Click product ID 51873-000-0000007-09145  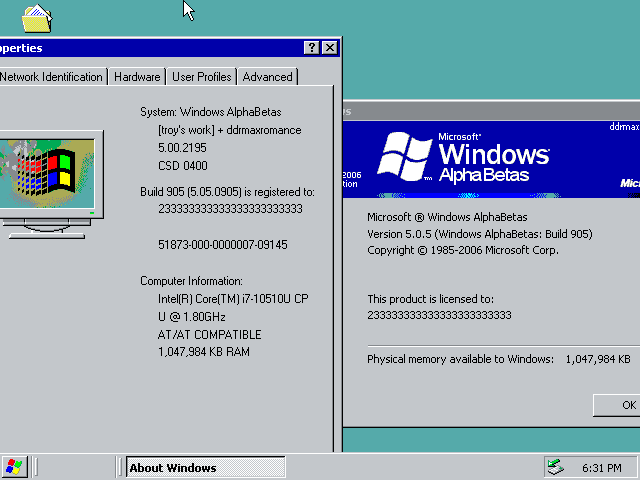pos(223,245)
